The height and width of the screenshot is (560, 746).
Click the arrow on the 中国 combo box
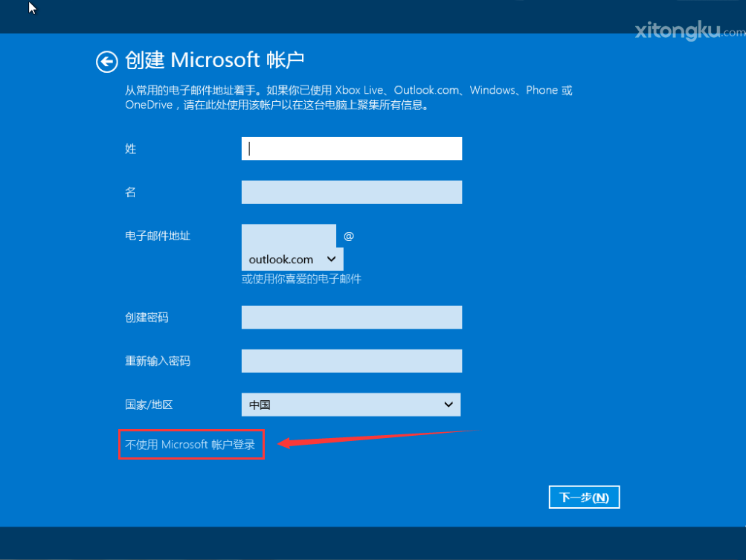448,405
